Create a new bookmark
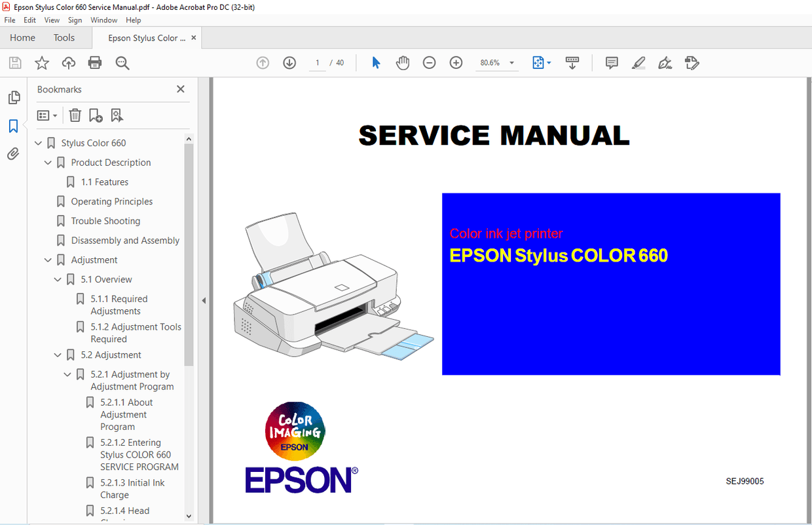The image size is (812, 525). click(96, 115)
